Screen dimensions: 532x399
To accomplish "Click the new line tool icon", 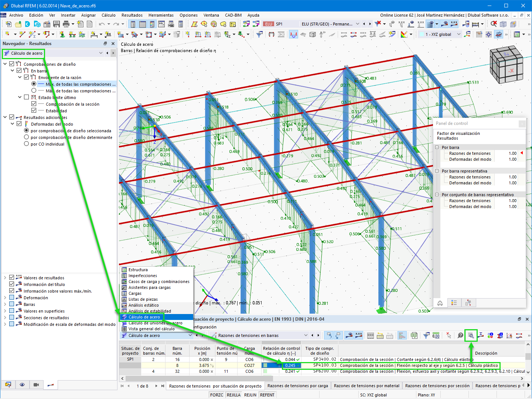I will pyautogui.click(x=22, y=34).
